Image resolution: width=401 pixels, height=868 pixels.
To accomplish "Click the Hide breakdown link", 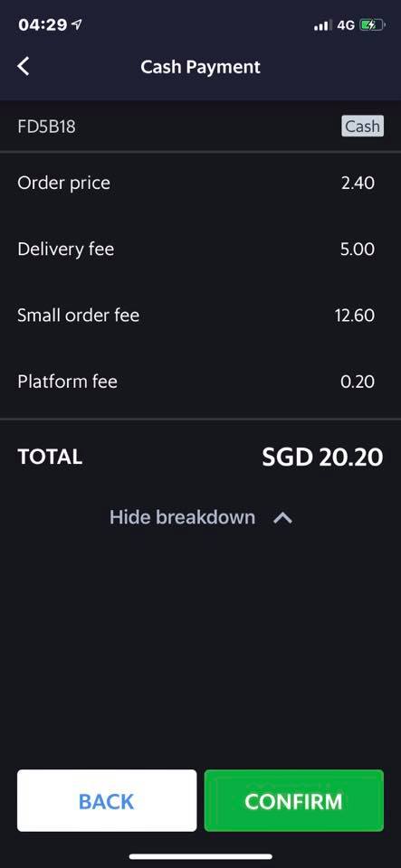I will [x=182, y=517].
